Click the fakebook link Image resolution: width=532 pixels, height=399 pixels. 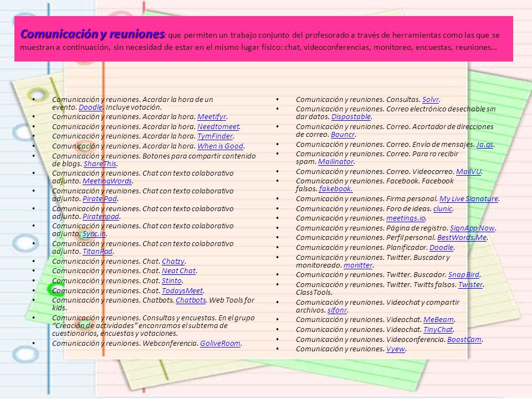[336, 188]
